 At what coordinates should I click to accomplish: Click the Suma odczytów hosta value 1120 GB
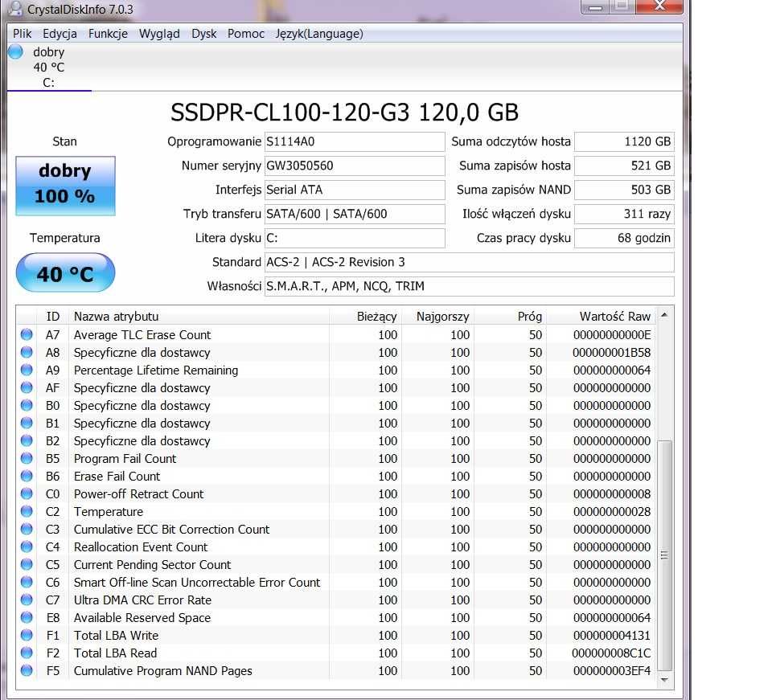[x=624, y=141]
